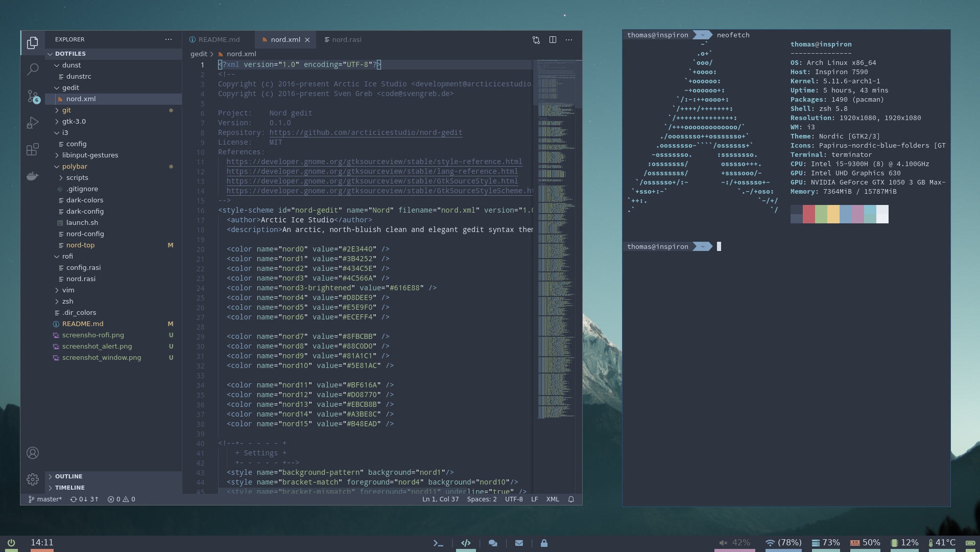Open the Explorer view in activity bar
Screen dimensions: 980x552
coord(33,43)
